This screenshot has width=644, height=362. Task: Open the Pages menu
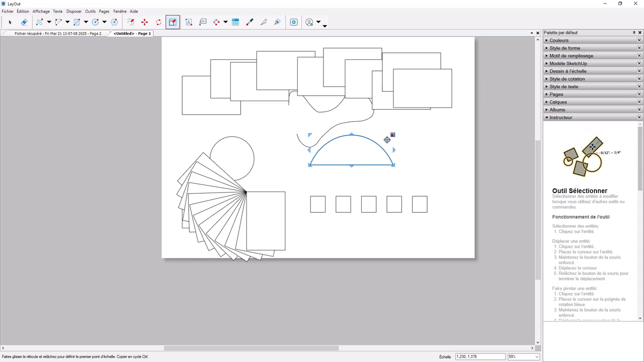pos(104,11)
